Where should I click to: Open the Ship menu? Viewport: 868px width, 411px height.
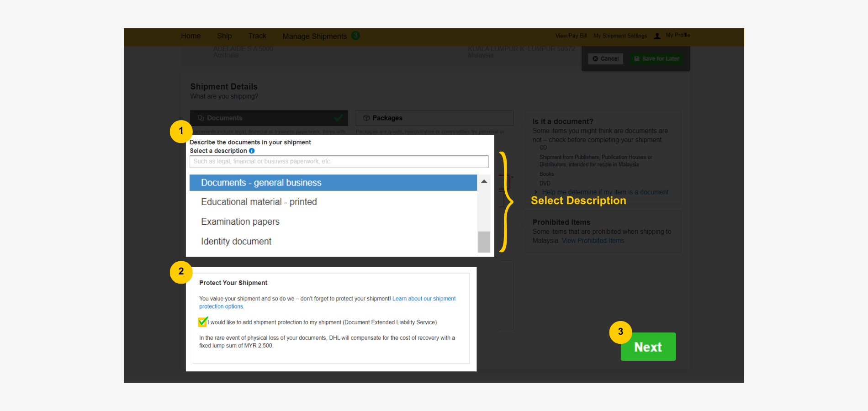click(224, 36)
